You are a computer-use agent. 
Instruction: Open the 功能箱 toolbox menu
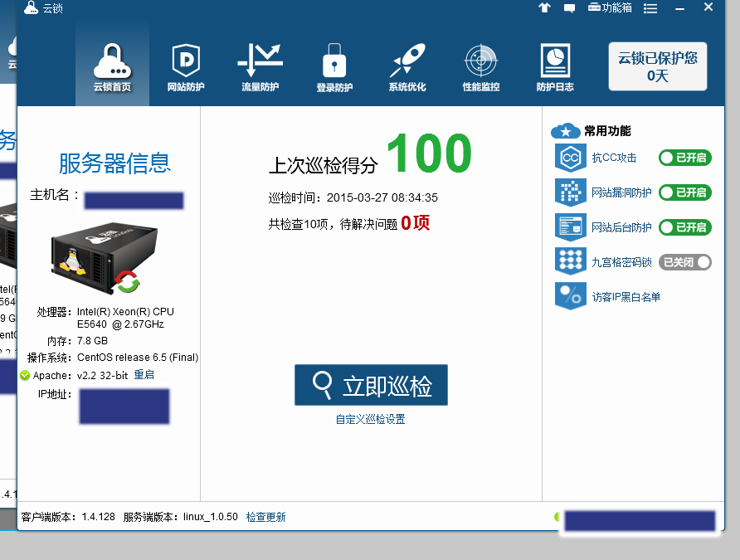(x=611, y=7)
